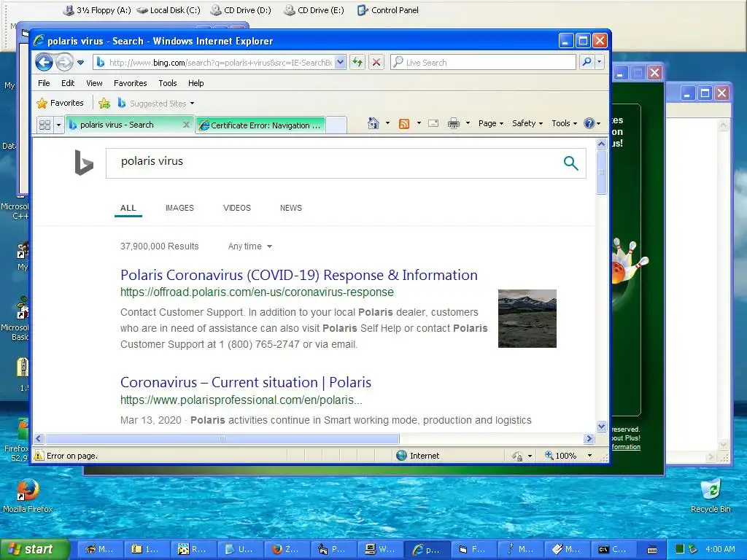
Task: Select the IMAGES results tab
Action: [179, 208]
